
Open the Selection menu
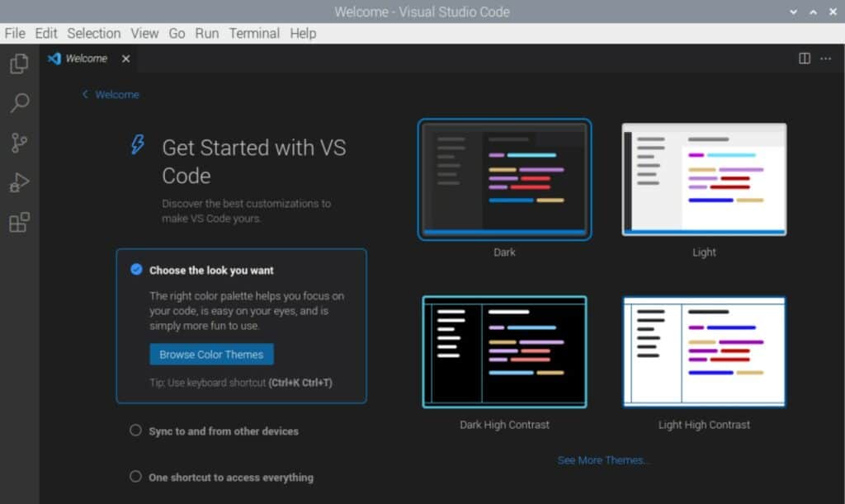[x=94, y=33]
